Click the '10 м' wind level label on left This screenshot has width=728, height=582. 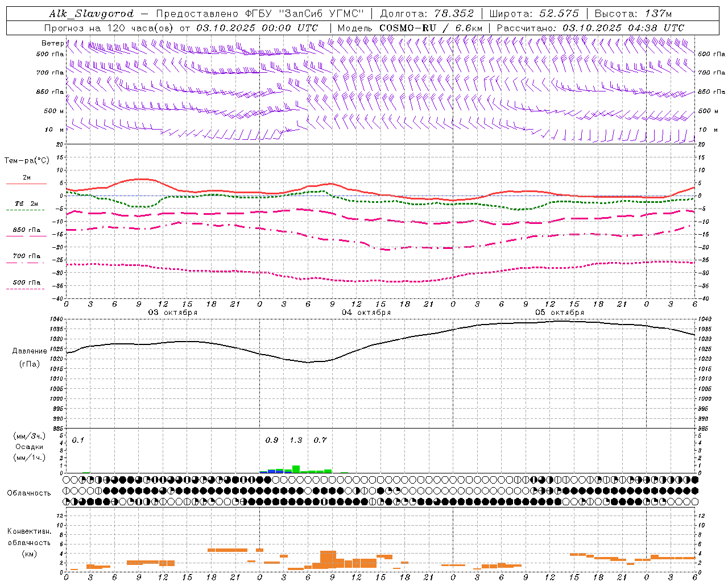[55, 130]
